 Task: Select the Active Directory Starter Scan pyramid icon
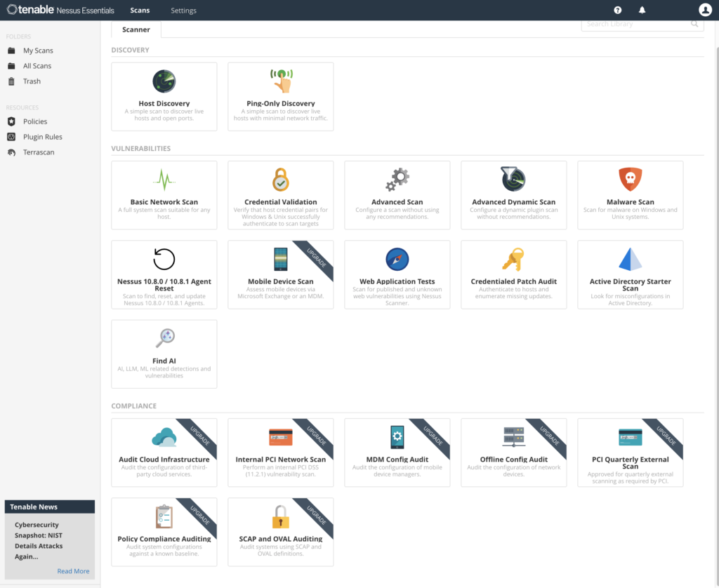click(x=631, y=259)
